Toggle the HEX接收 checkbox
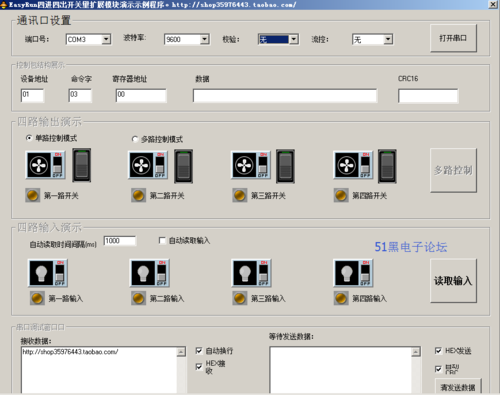Image resolution: width=500 pixels, height=395 pixels. 199,367
